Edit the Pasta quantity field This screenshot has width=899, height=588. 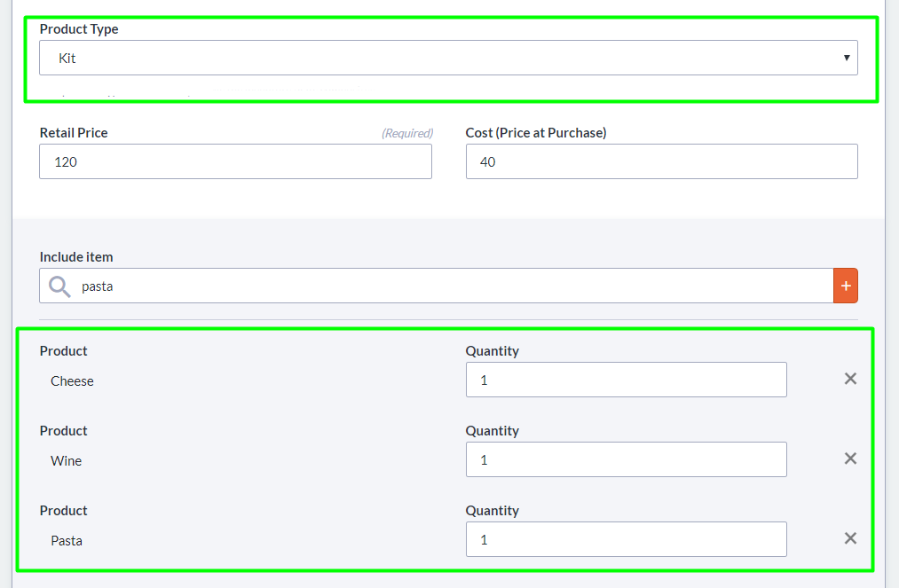click(626, 539)
